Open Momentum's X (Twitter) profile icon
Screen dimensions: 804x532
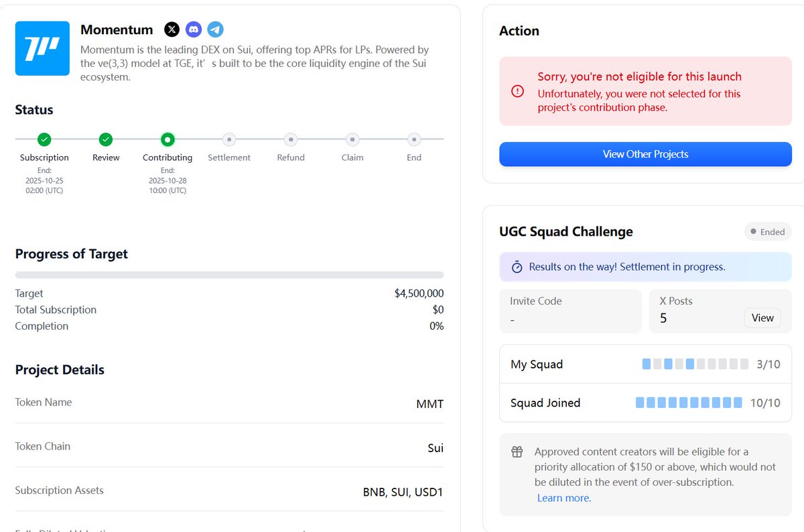point(172,29)
